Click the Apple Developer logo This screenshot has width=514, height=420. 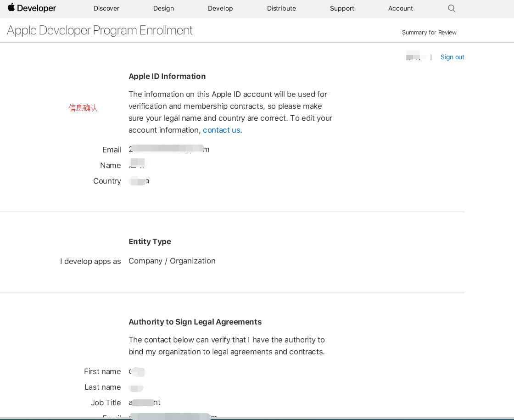pyautogui.click(x=32, y=8)
